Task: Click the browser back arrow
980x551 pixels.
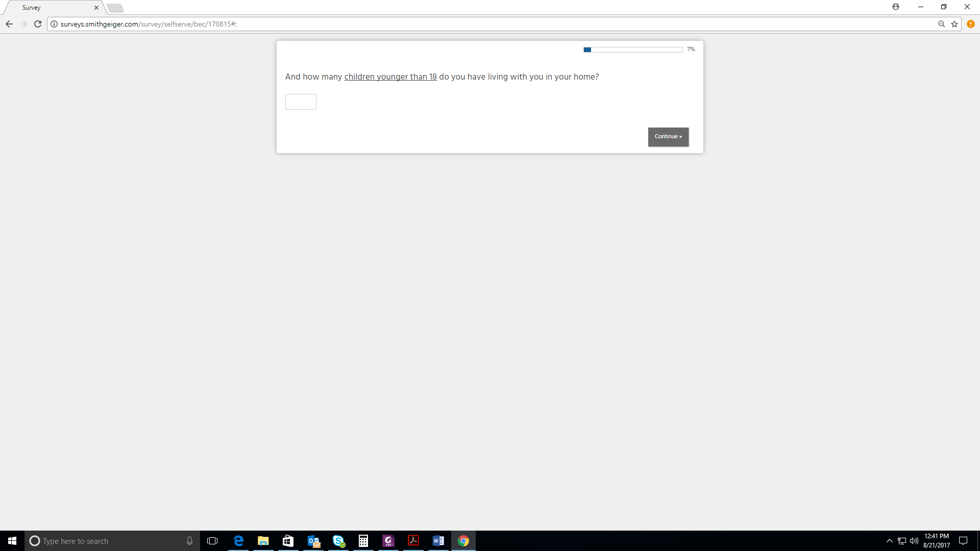Action: 9,24
